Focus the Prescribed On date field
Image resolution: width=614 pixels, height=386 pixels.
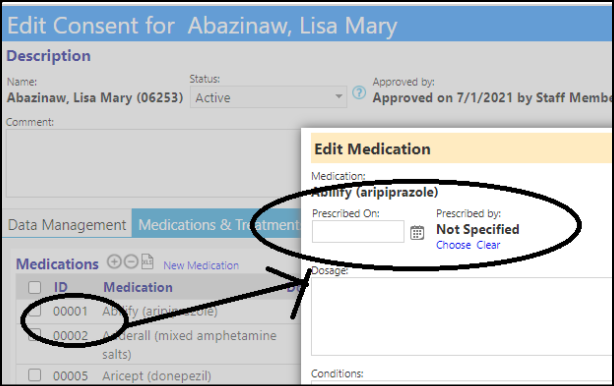358,231
